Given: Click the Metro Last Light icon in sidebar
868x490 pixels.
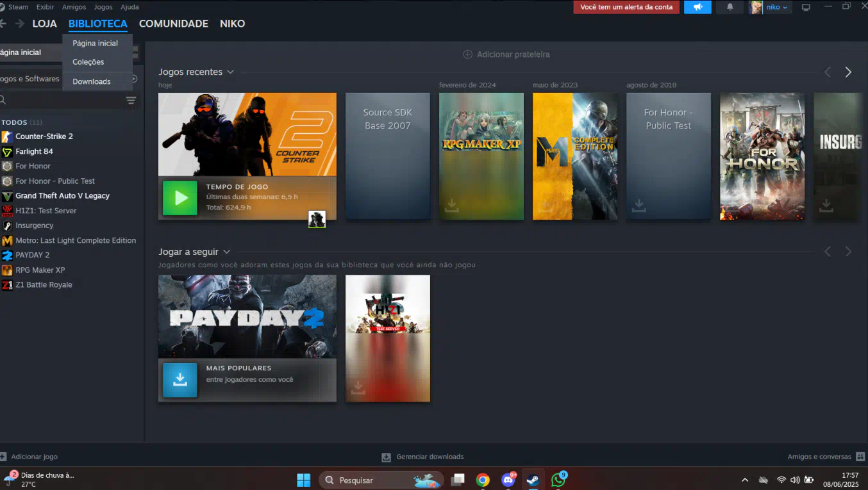Looking at the screenshot, I should tap(7, 241).
